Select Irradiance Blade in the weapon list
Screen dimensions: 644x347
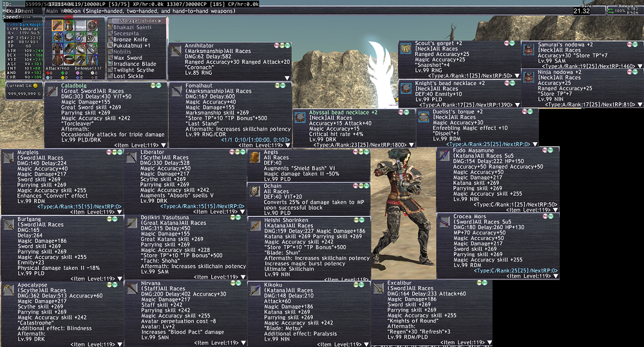135,64
